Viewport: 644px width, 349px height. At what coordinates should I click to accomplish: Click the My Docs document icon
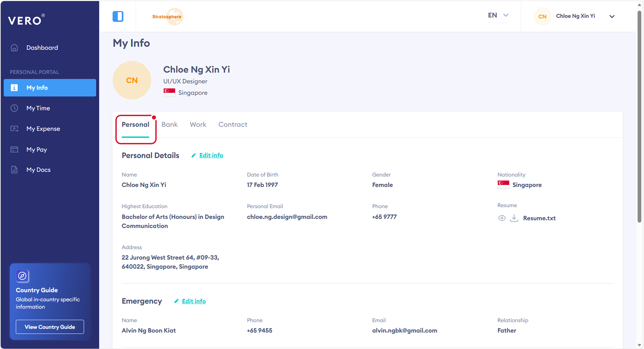(14, 170)
